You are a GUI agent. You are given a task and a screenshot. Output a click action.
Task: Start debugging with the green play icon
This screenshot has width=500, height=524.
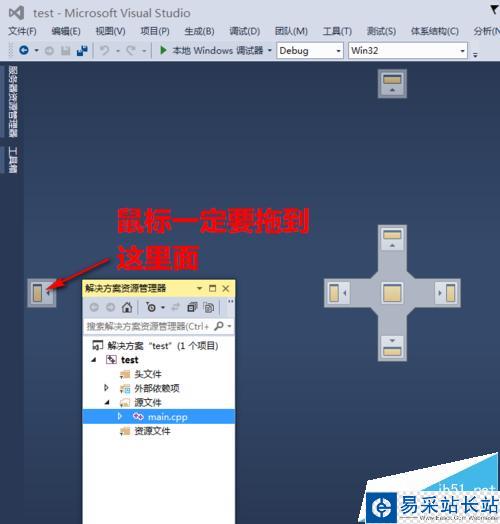click(x=163, y=50)
